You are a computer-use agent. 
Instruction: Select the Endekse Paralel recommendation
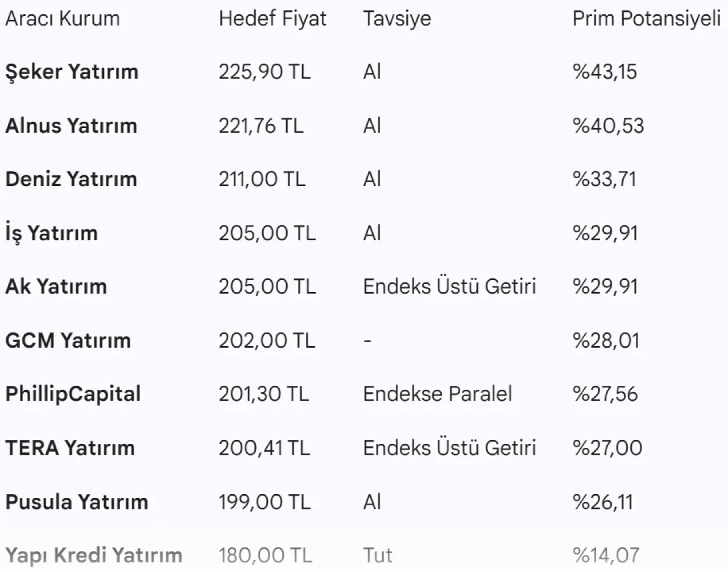point(437,394)
